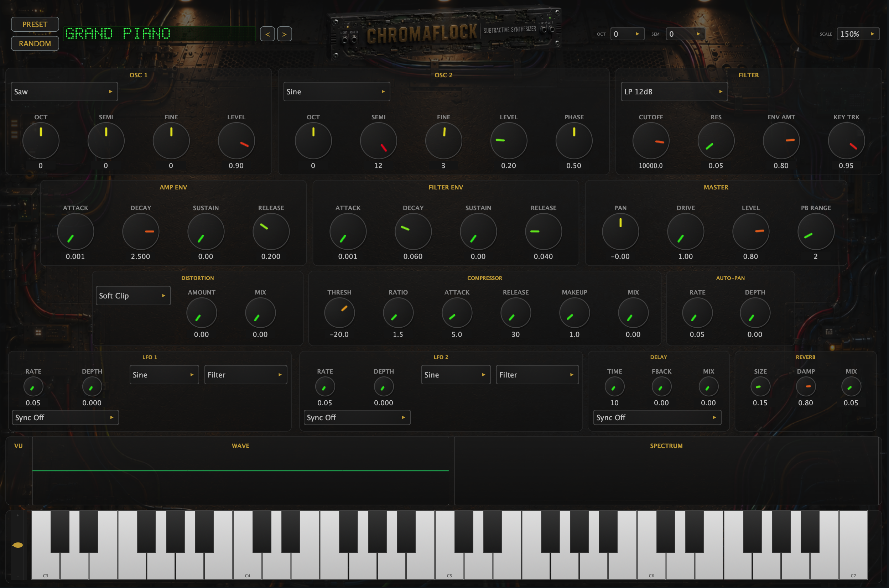Go to previous preset arrow

267,34
